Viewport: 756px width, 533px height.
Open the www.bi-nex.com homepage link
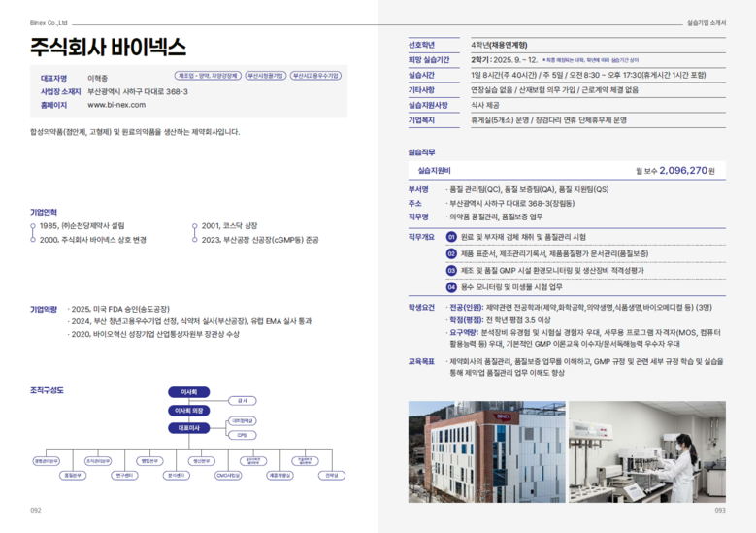[115, 104]
